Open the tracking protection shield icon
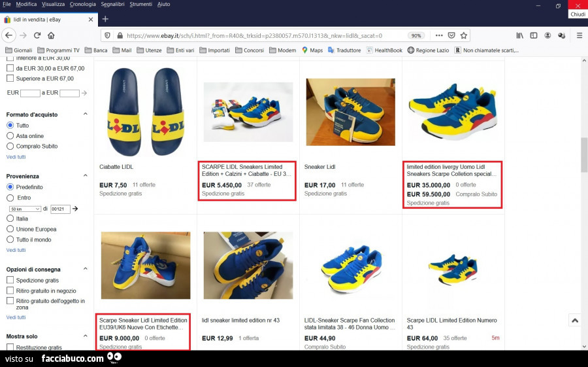The height and width of the screenshot is (367, 588). pos(108,36)
